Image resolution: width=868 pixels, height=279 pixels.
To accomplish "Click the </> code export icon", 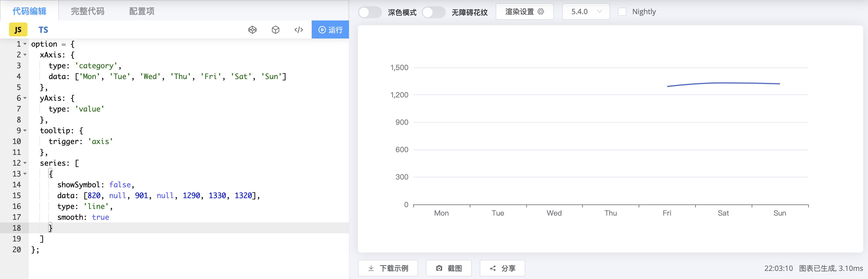I will pyautogui.click(x=298, y=30).
